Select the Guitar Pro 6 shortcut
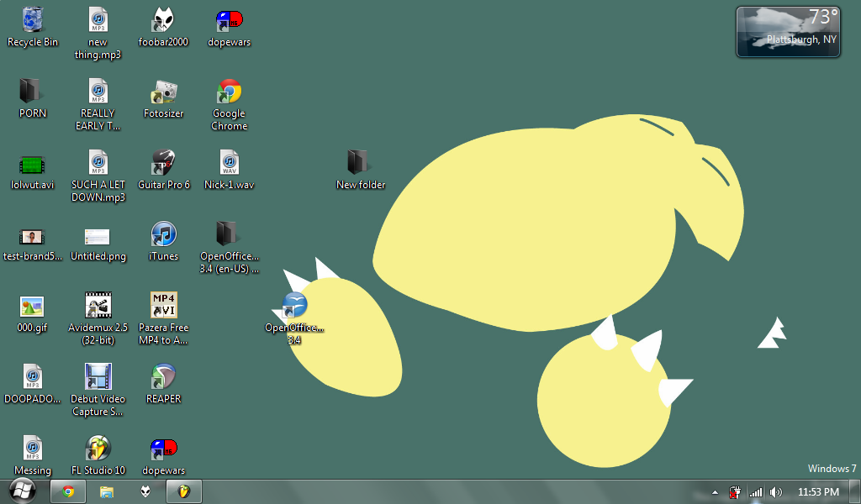 163,163
